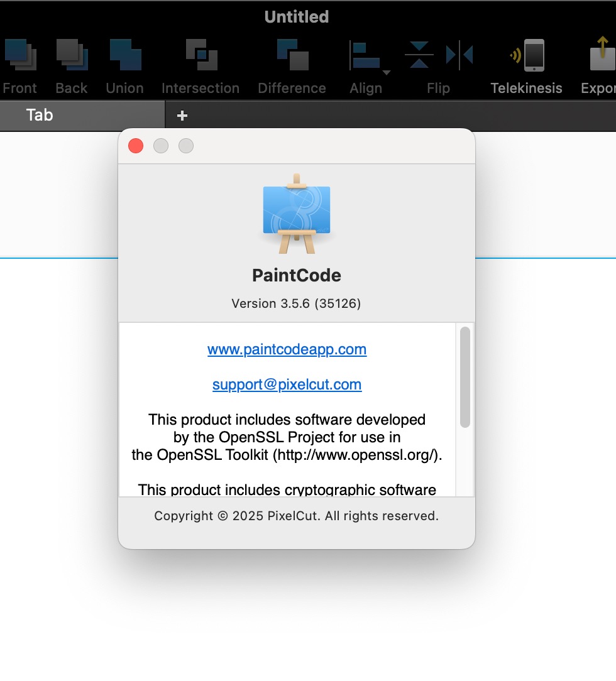Open www.paintcodeapp.com link
This screenshot has width=616, height=681.
click(287, 349)
